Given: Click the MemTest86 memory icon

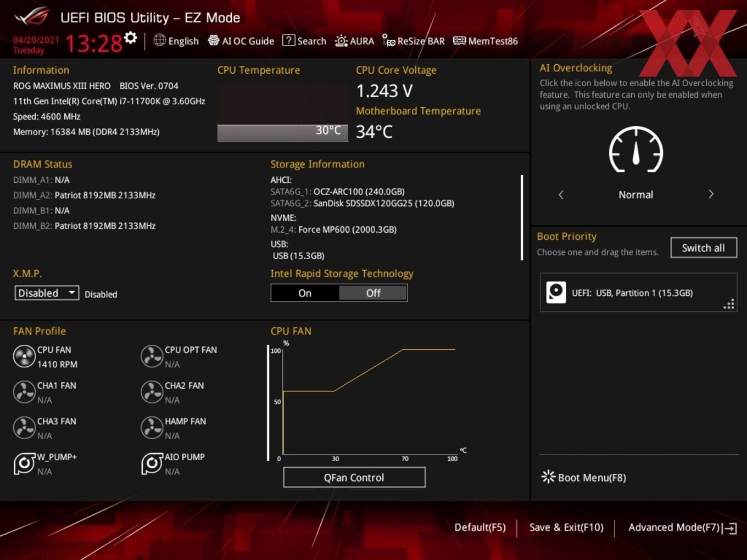Looking at the screenshot, I should click(x=459, y=41).
